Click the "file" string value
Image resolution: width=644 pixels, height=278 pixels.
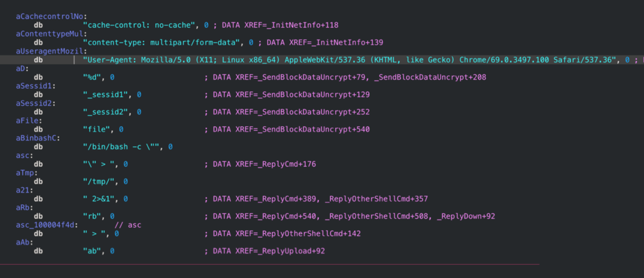[96, 129]
